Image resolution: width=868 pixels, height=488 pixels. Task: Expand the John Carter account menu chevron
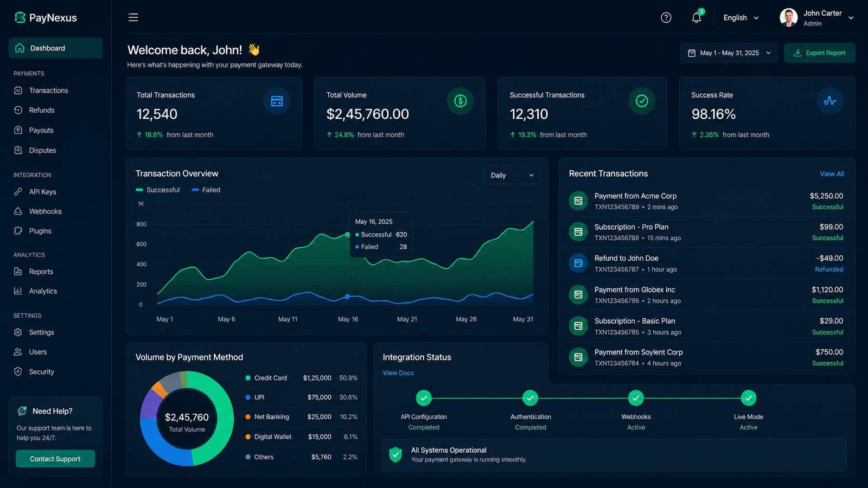851,18
